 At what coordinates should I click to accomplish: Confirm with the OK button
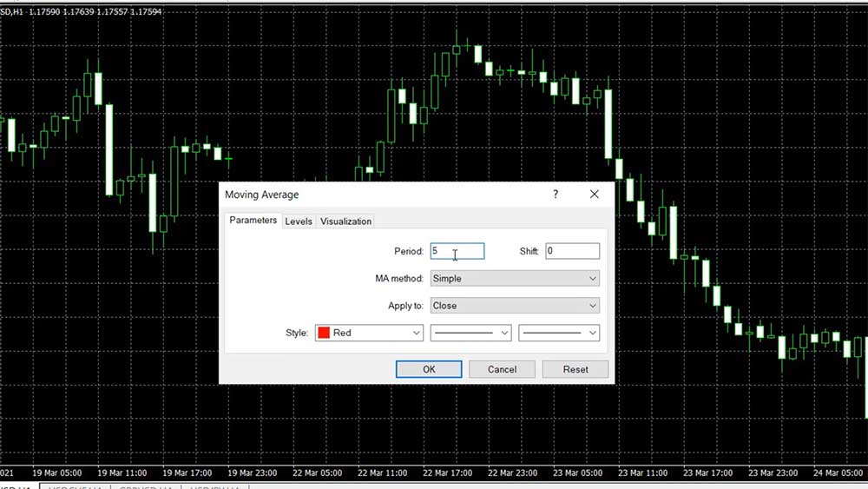pos(429,369)
